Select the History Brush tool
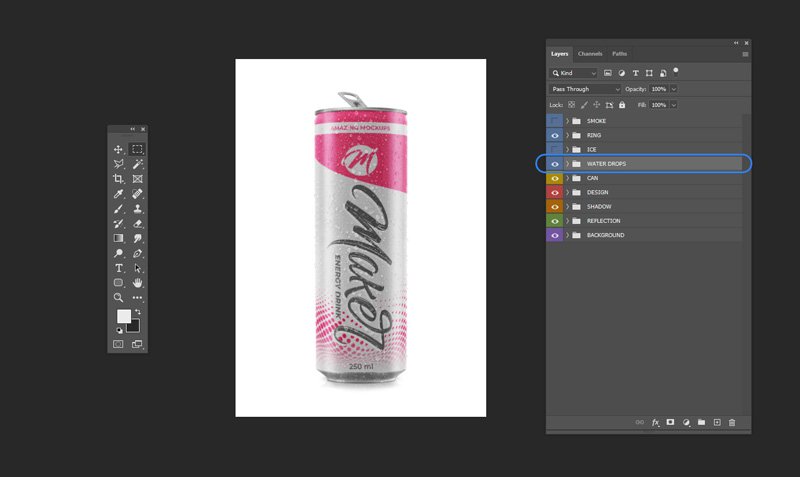This screenshot has width=800, height=477. tap(118, 223)
